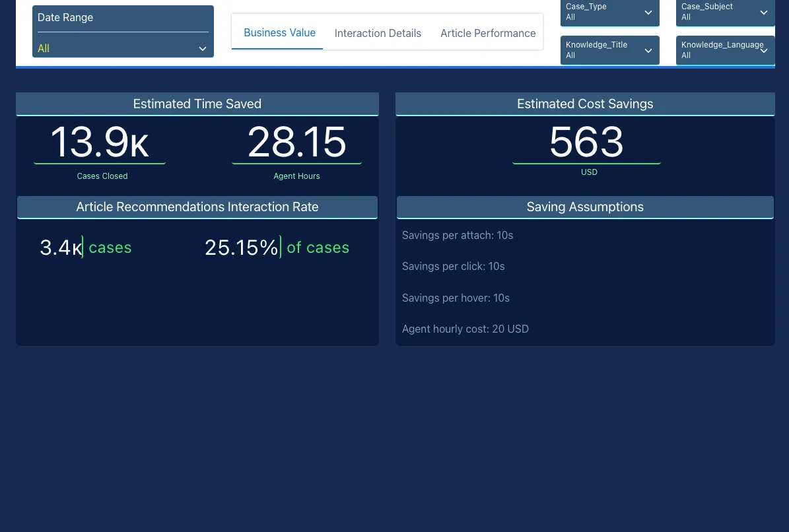The image size is (789, 532).
Task: Switch to the Interaction Details tab
Action: (378, 33)
